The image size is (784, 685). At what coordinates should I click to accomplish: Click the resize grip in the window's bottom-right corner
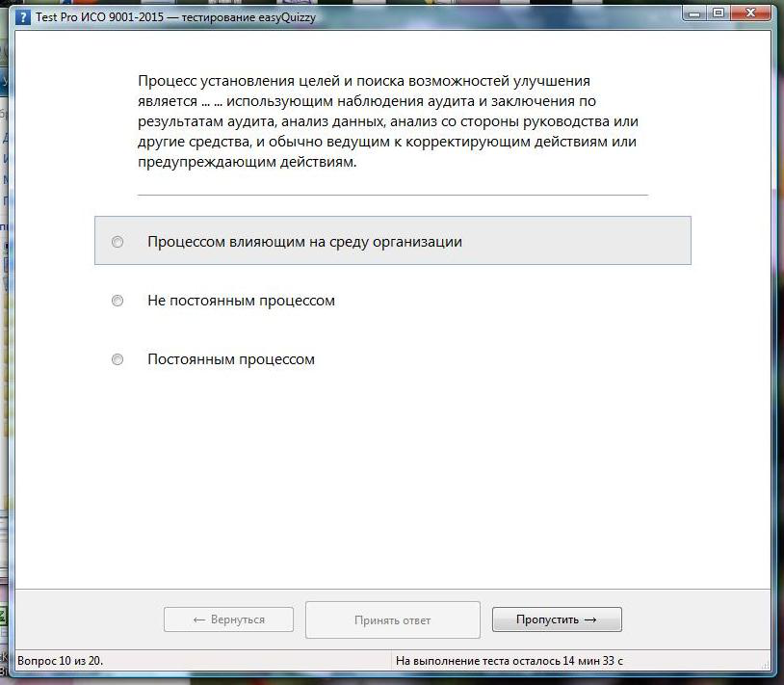coord(766,665)
